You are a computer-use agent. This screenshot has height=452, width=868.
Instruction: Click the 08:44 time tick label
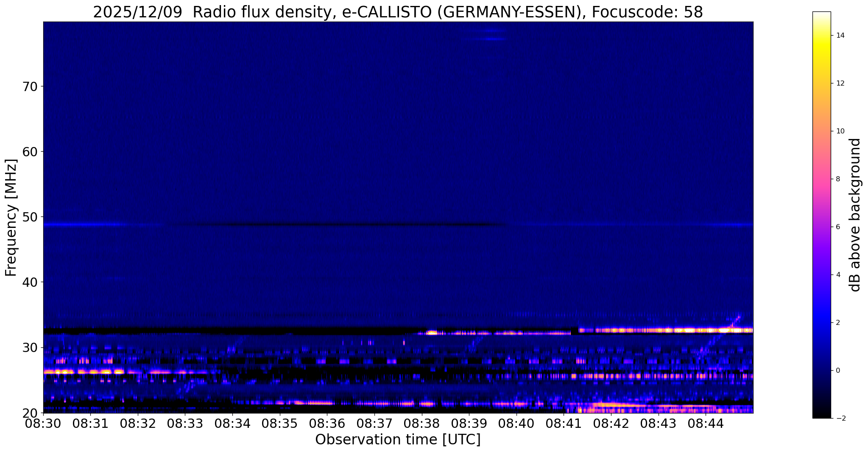[706, 423]
